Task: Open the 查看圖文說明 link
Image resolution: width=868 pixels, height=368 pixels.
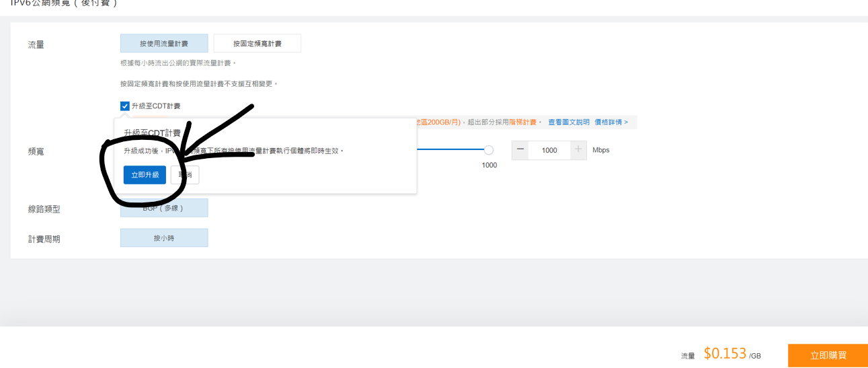Action: pyautogui.click(x=568, y=122)
